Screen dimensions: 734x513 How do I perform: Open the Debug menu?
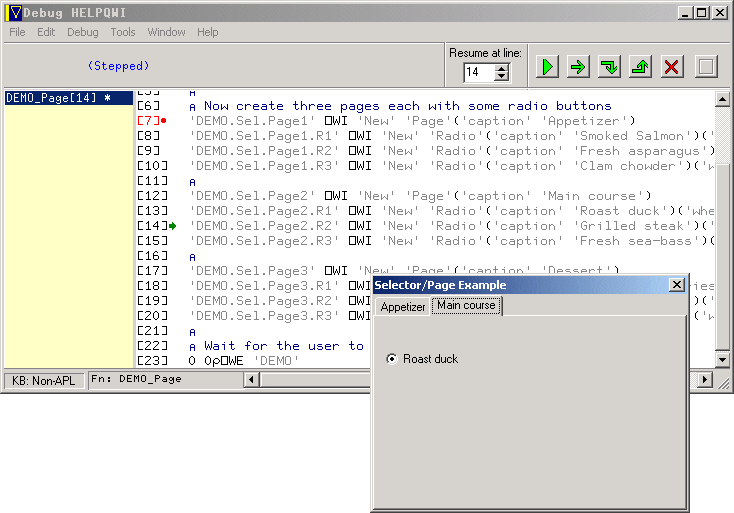click(83, 32)
